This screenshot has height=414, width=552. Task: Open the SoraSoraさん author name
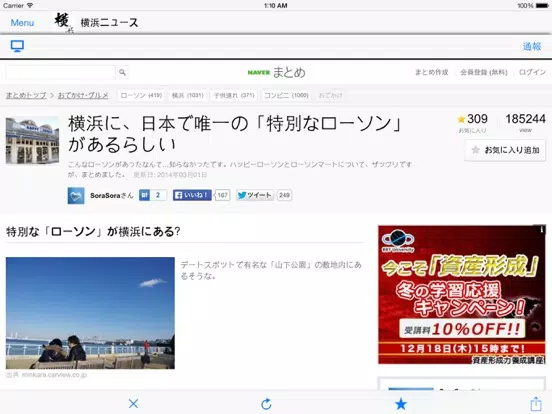coord(112,196)
